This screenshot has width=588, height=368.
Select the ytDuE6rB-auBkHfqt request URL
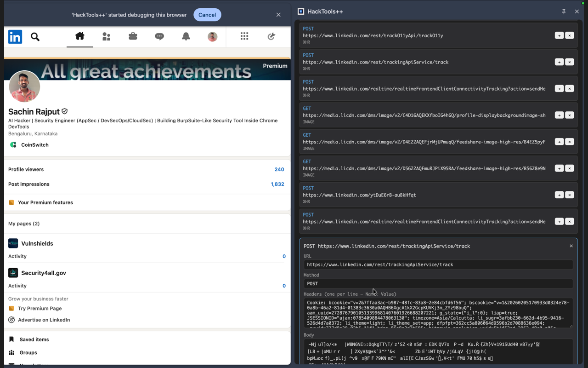(359, 195)
